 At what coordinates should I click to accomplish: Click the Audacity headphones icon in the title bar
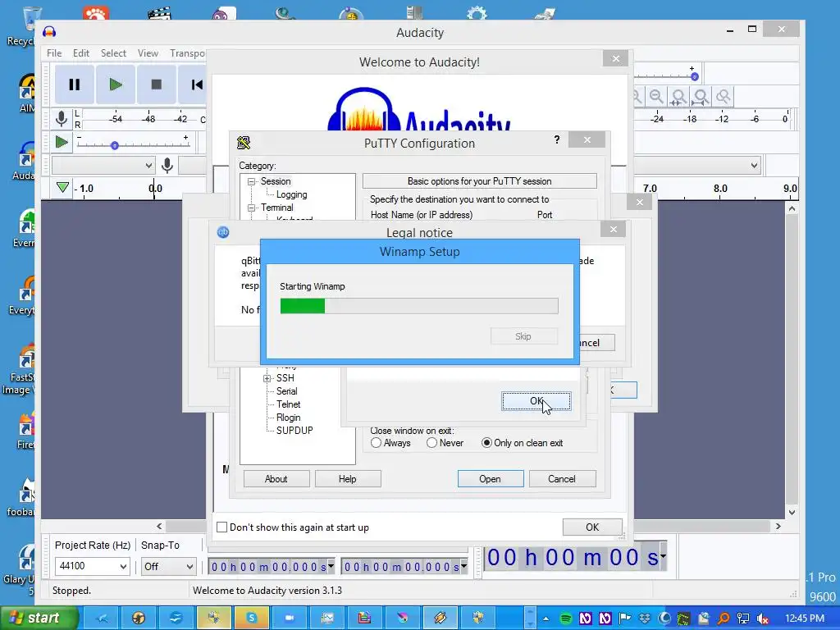click(50, 32)
